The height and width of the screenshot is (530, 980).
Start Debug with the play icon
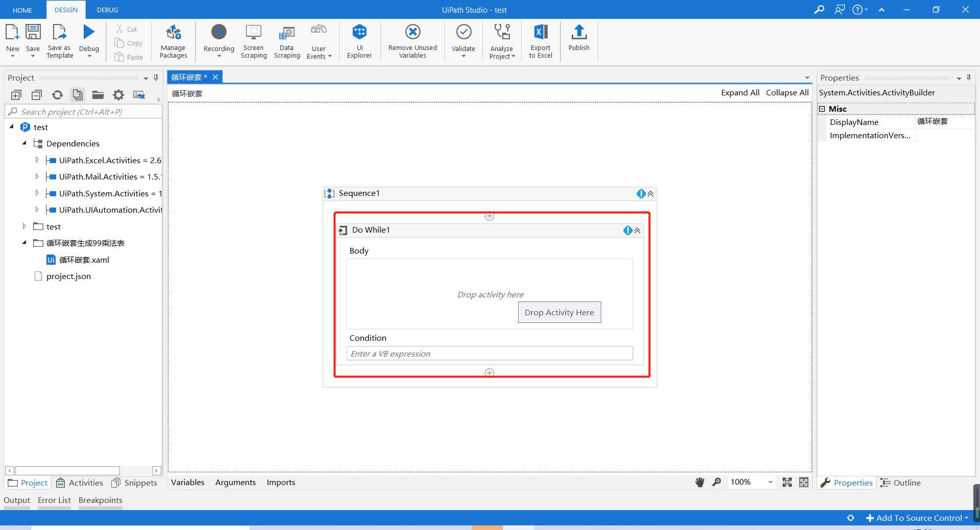coord(89,32)
